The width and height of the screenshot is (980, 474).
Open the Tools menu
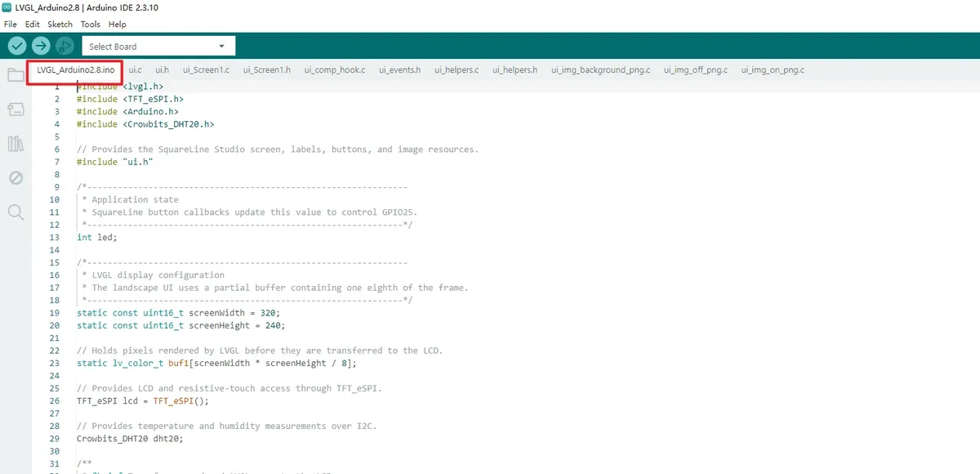(x=91, y=25)
